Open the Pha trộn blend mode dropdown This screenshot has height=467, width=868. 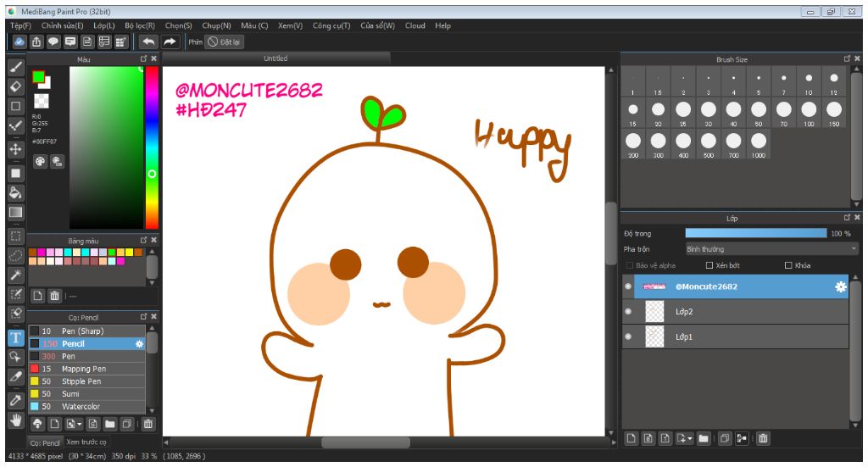[771, 249]
